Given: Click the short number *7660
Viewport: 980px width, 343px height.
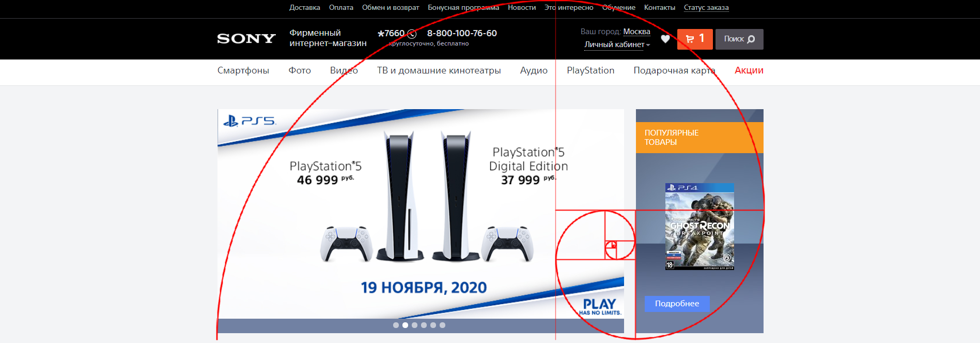Looking at the screenshot, I should click(391, 33).
